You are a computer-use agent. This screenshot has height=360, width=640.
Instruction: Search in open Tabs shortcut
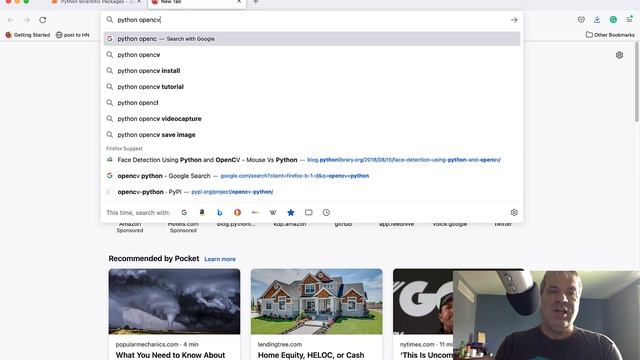coord(309,213)
